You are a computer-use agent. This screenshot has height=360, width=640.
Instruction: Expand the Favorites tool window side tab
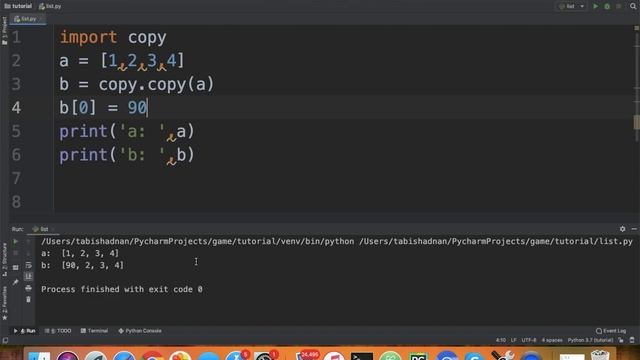(x=4, y=303)
